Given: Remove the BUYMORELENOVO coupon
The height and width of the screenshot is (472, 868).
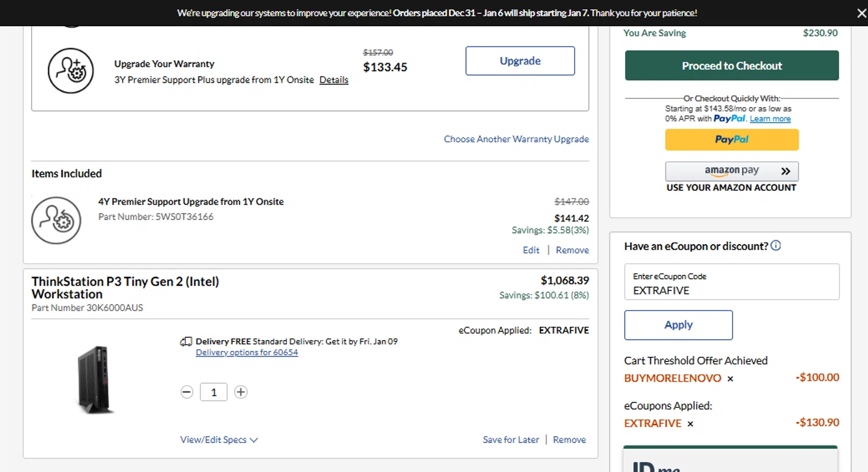Looking at the screenshot, I should [730, 379].
